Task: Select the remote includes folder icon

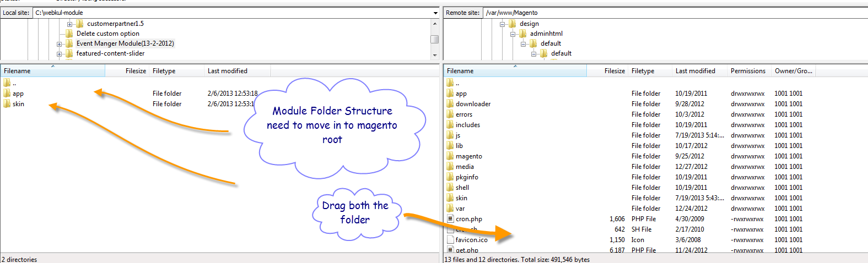Action: tap(450, 124)
